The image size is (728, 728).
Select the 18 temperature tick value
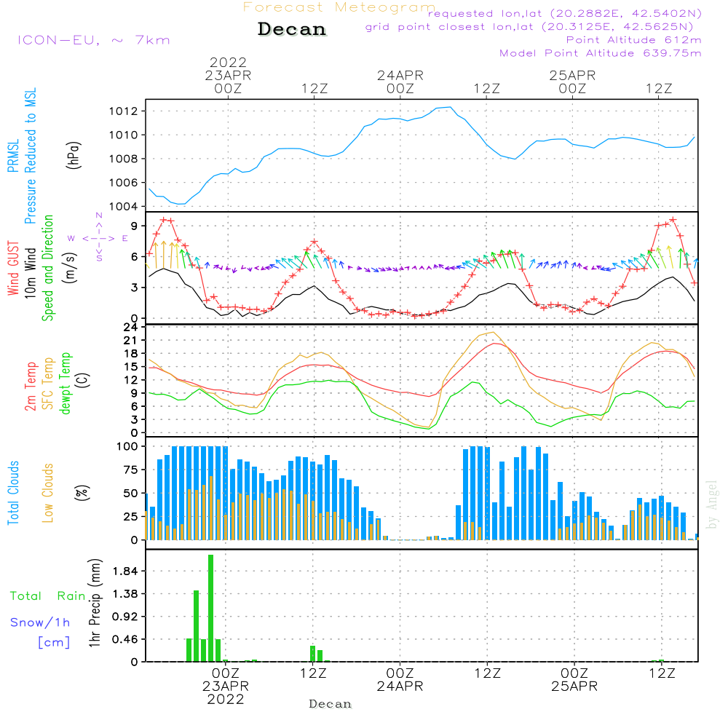pos(130,354)
